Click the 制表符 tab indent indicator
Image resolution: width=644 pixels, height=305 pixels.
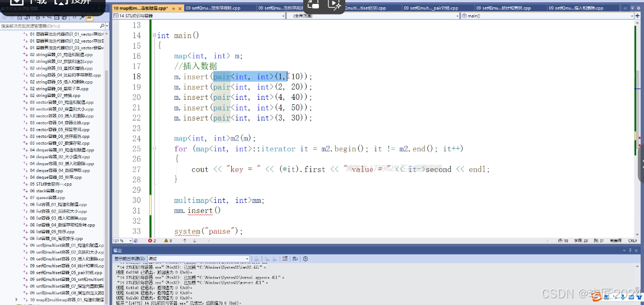[x=615, y=241]
